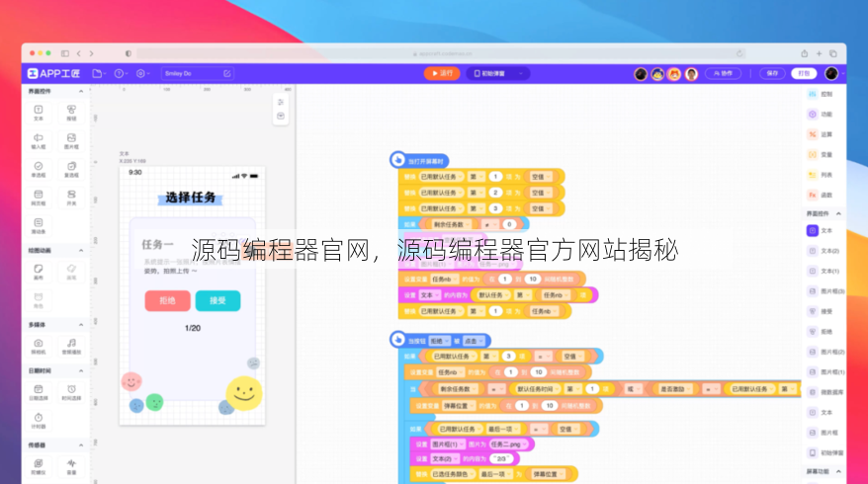The width and height of the screenshot is (868, 484).
Task: Click the 接受 button in phone preview
Action: (217, 300)
